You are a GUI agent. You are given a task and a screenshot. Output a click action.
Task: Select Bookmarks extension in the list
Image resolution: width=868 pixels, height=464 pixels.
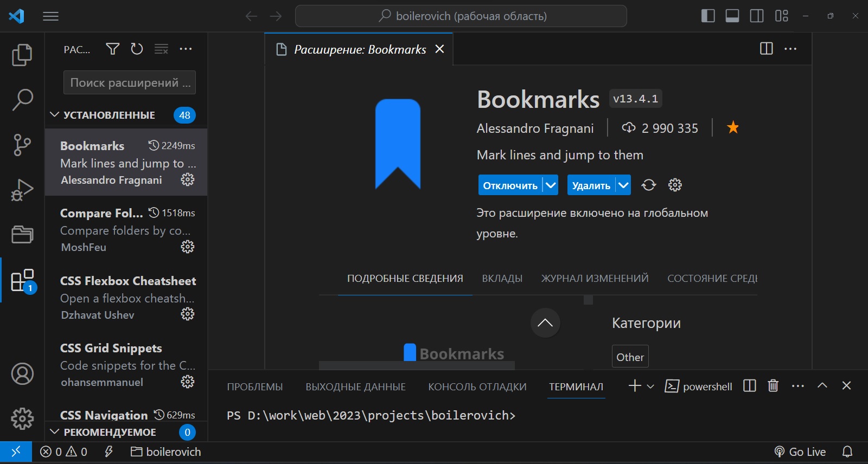click(x=126, y=162)
